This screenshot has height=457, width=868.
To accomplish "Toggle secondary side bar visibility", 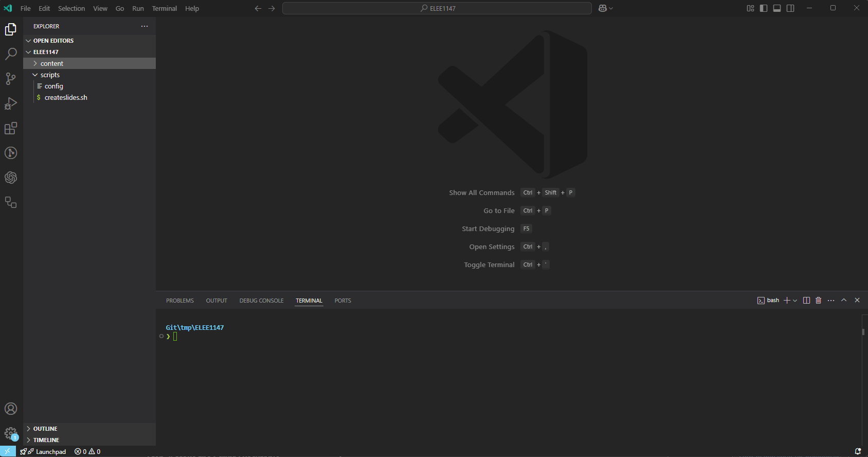I will coord(790,8).
